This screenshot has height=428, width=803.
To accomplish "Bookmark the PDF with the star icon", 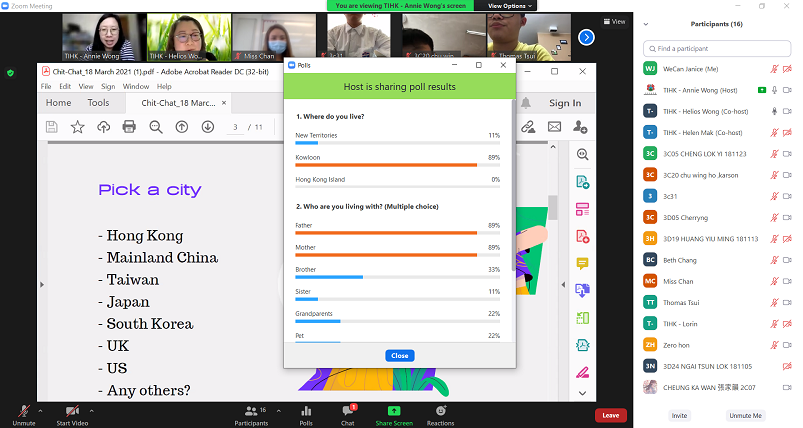I will point(77,126).
